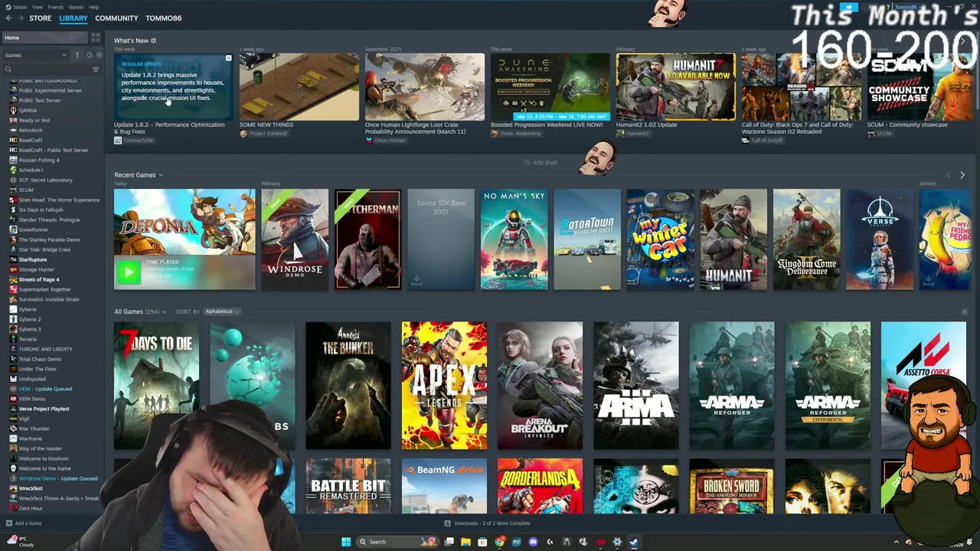Expand All Games shelf dropdown
This screenshot has width=980, height=551.
point(165,311)
